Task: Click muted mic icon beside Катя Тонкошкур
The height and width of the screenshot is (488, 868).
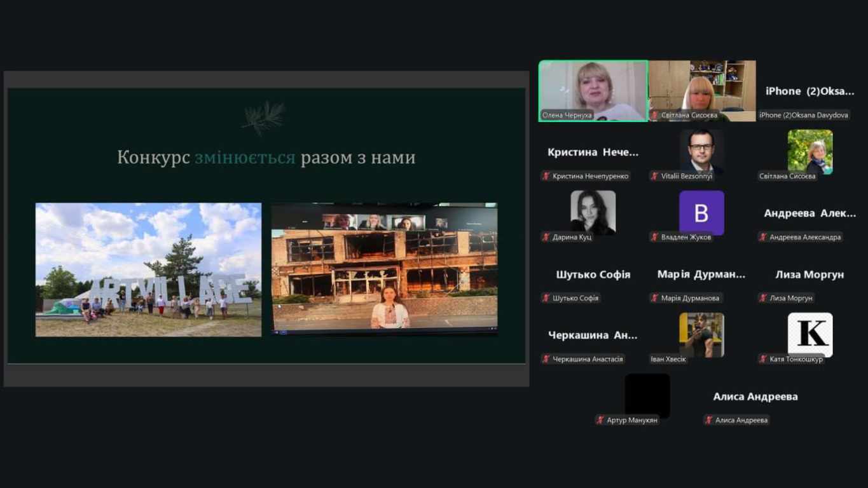Action: tap(763, 359)
